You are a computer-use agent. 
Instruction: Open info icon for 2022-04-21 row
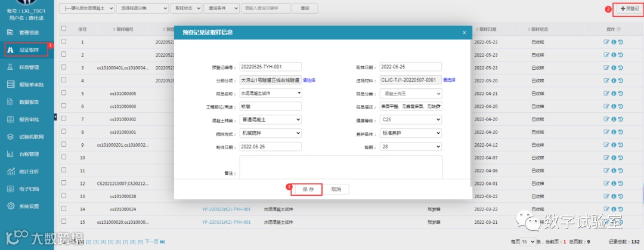click(614, 93)
